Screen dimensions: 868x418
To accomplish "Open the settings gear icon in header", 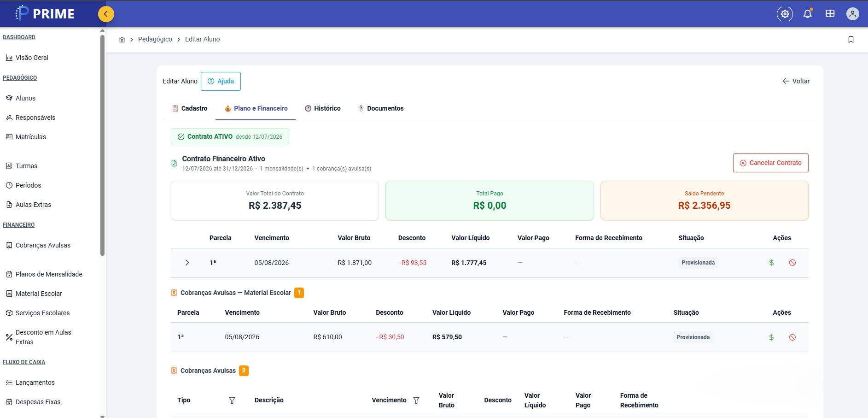I will point(785,14).
